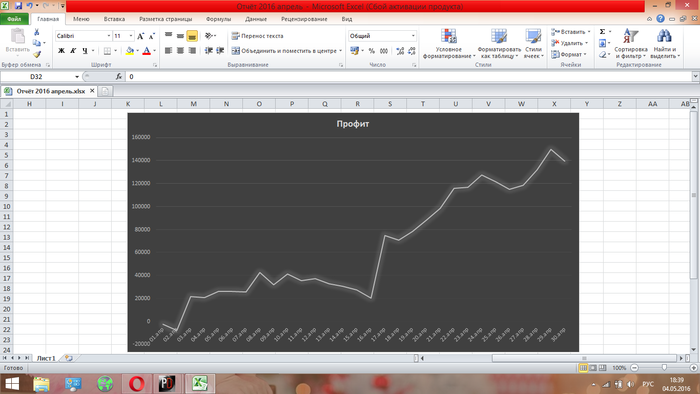Click the Cut scissors icon

tap(37, 32)
